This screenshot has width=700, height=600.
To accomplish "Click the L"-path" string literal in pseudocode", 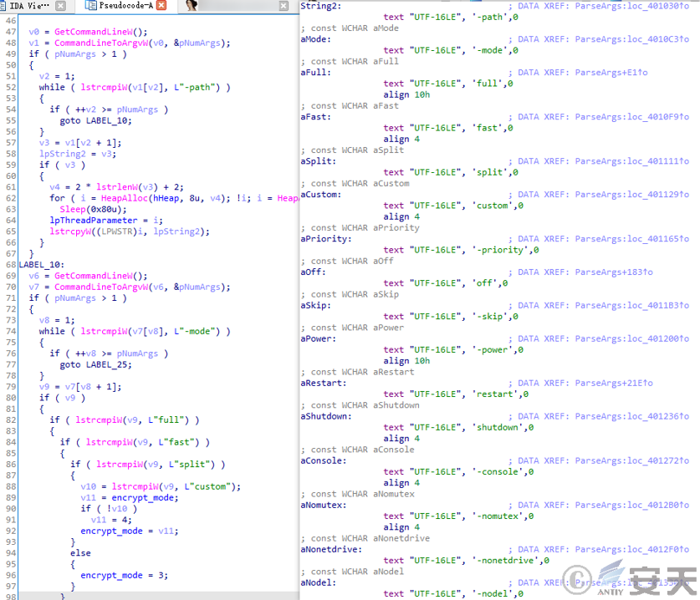I will click(197, 87).
